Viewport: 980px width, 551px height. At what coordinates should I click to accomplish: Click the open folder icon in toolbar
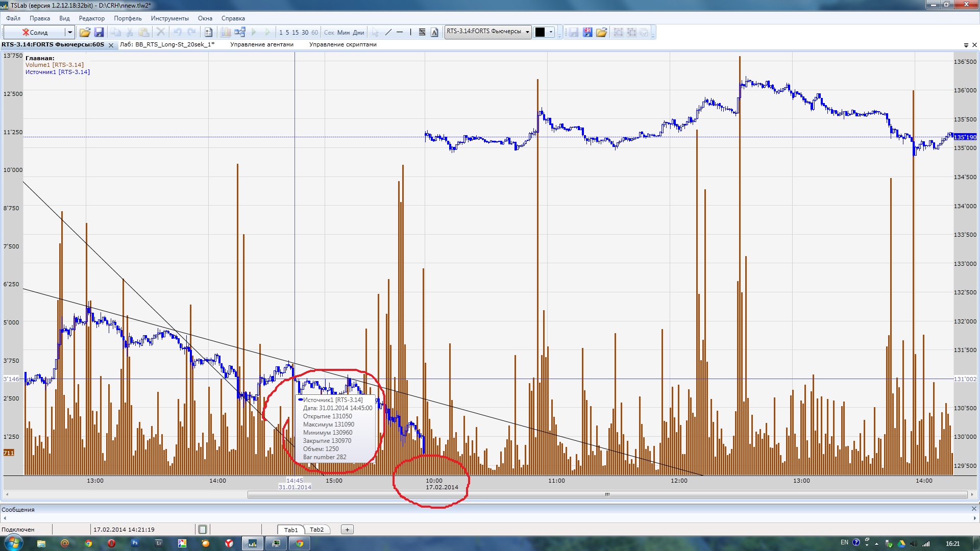click(x=85, y=32)
